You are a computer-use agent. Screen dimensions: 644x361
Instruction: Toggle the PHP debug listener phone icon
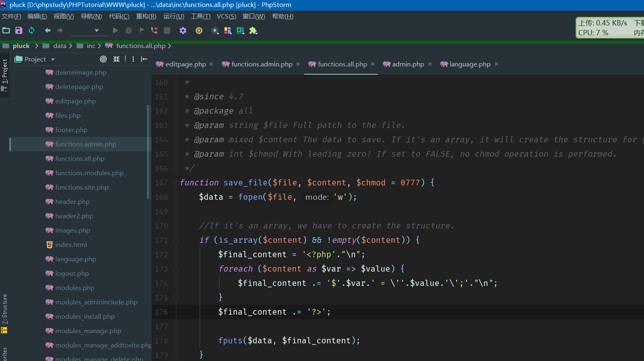pyautogui.click(x=154, y=30)
